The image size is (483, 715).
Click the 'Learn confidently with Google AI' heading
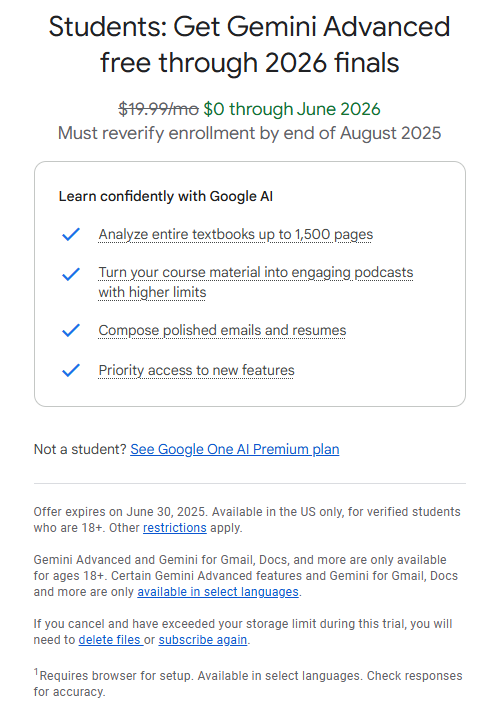(x=166, y=197)
